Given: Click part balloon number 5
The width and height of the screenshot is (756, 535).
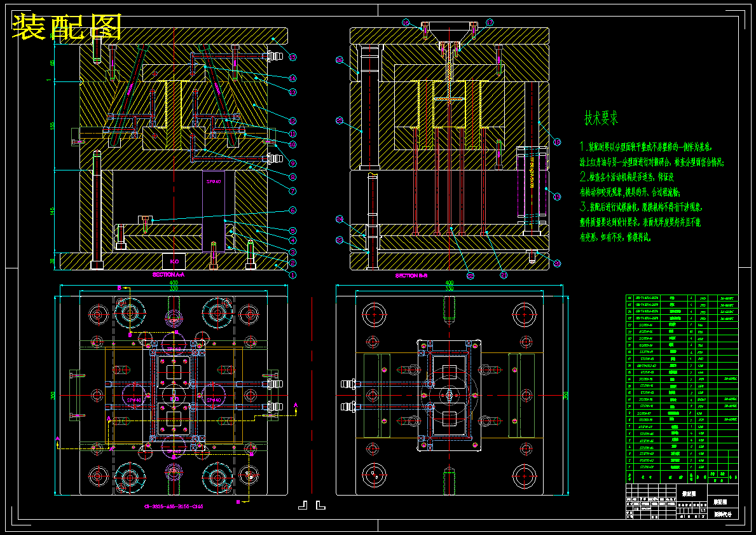Looking at the screenshot, I should 292,230.
